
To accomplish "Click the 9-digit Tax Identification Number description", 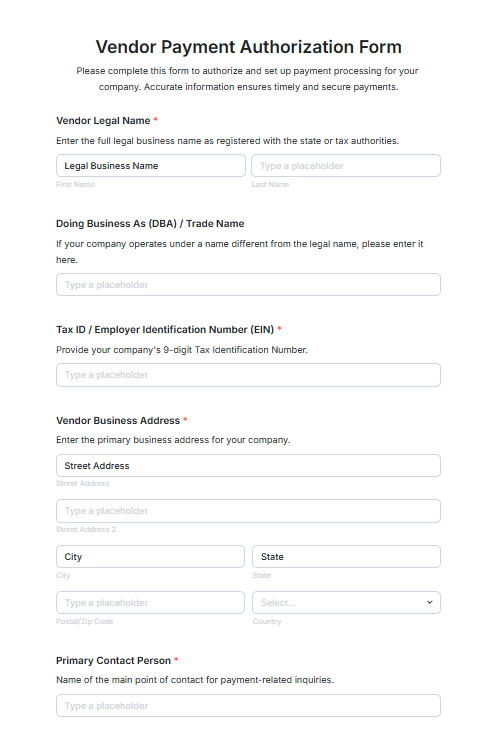I will point(182,350).
